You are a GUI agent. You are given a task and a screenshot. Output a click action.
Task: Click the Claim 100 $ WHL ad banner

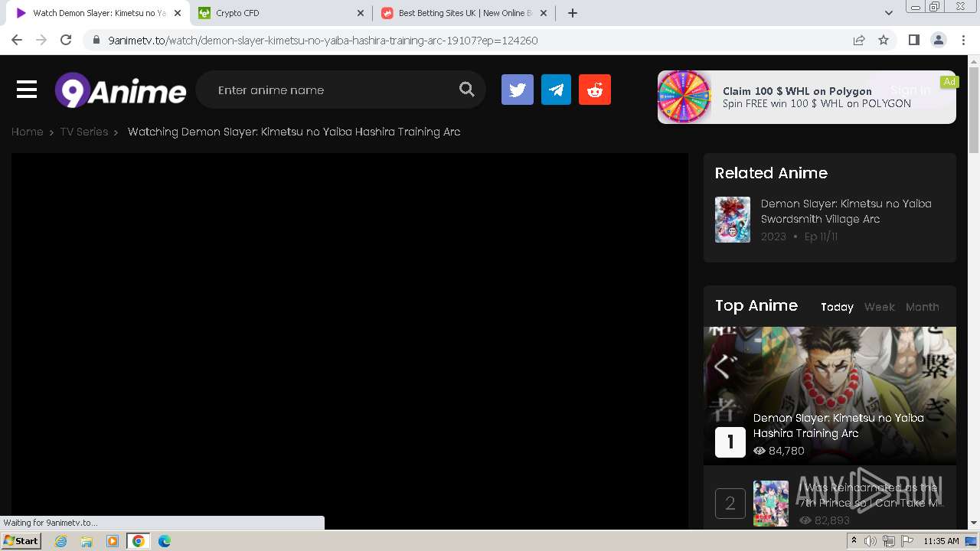point(807,97)
